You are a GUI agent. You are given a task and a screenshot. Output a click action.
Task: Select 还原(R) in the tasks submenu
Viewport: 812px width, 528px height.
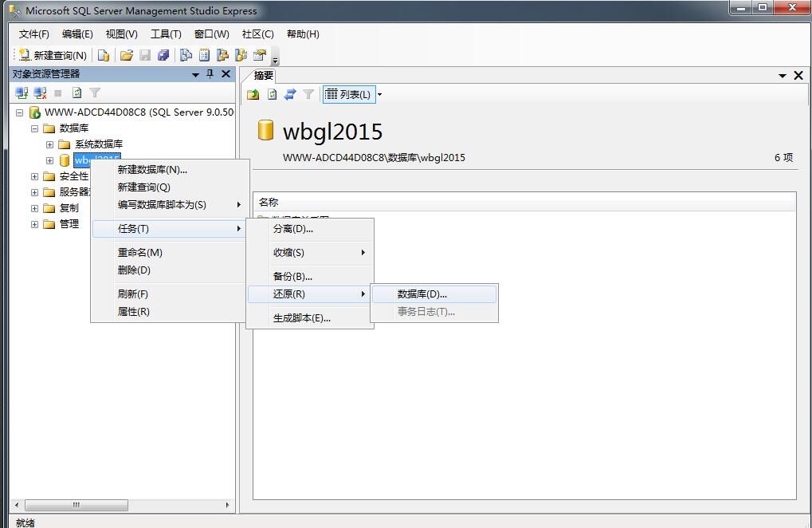310,294
